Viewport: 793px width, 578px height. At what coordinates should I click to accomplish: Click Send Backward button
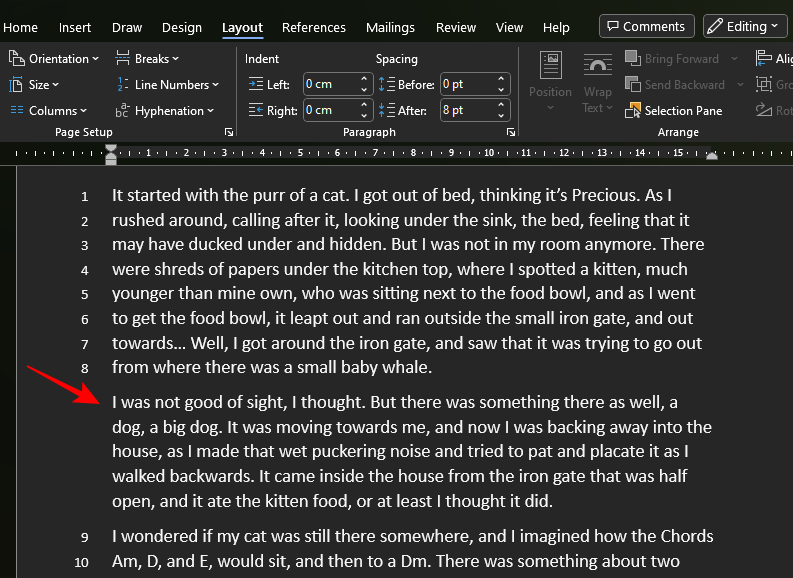point(675,84)
